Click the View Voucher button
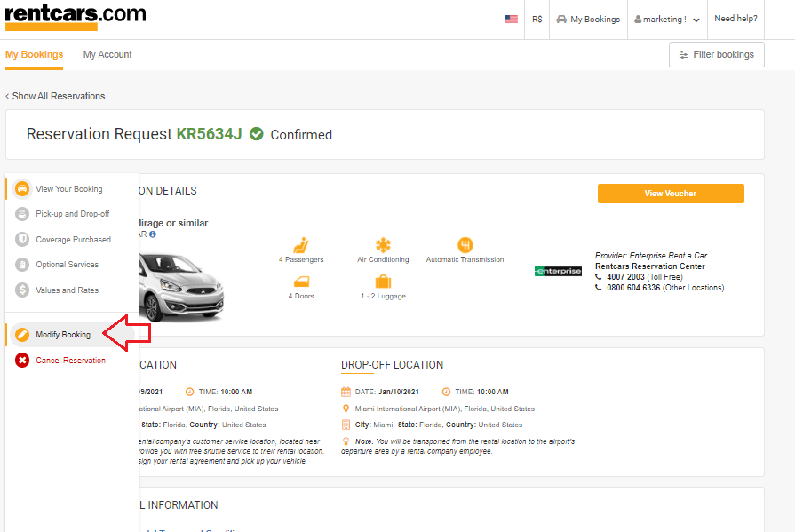The width and height of the screenshot is (795, 532). click(x=671, y=193)
